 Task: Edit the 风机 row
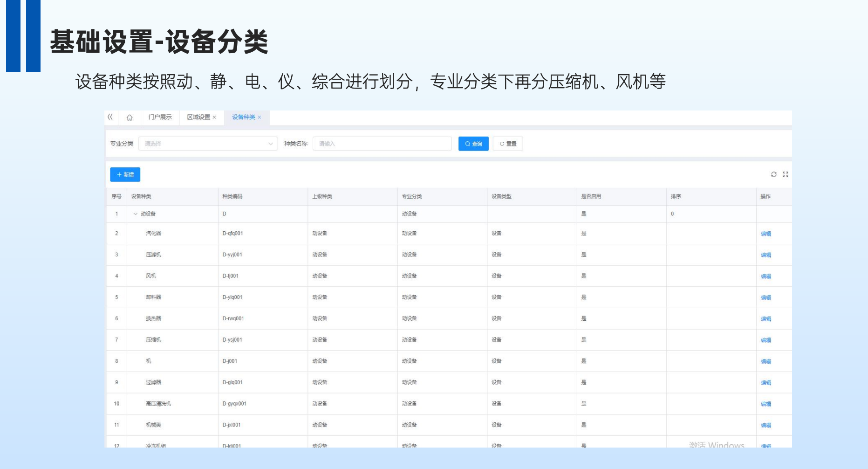(x=766, y=276)
